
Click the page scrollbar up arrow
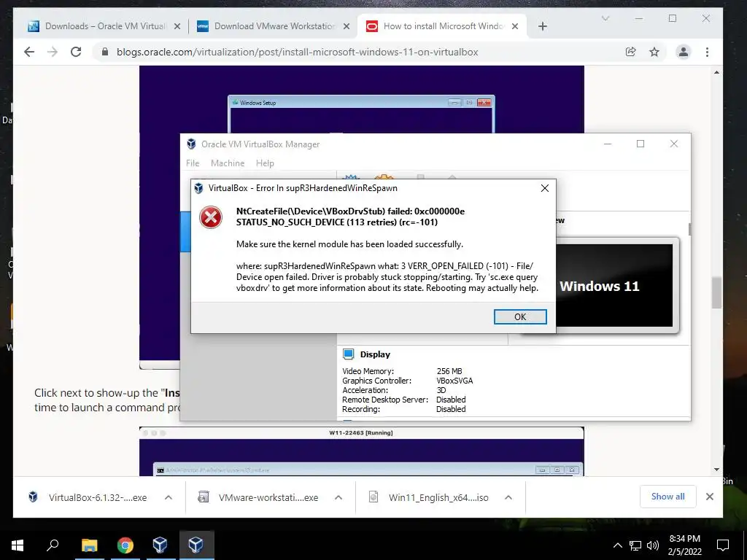click(716, 72)
